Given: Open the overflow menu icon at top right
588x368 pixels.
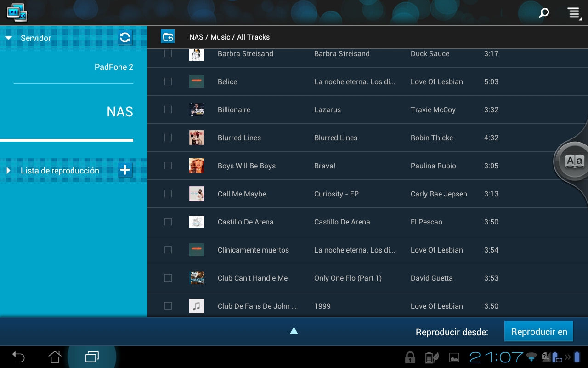Looking at the screenshot, I should point(574,13).
